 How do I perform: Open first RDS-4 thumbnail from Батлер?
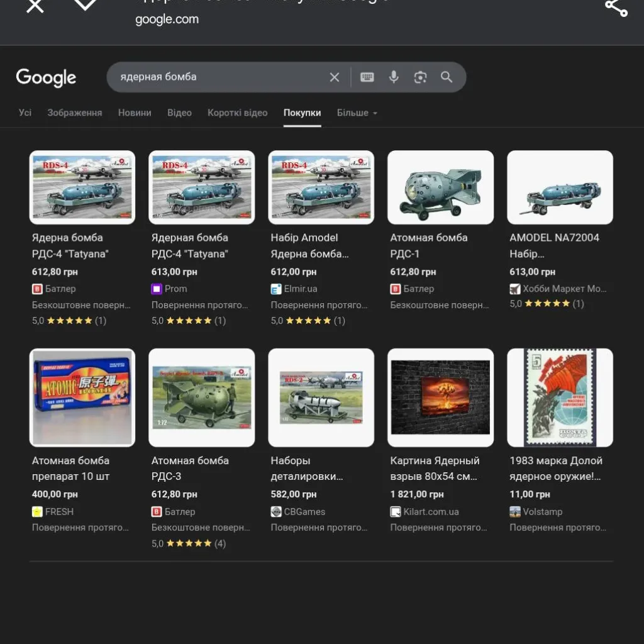click(x=82, y=187)
